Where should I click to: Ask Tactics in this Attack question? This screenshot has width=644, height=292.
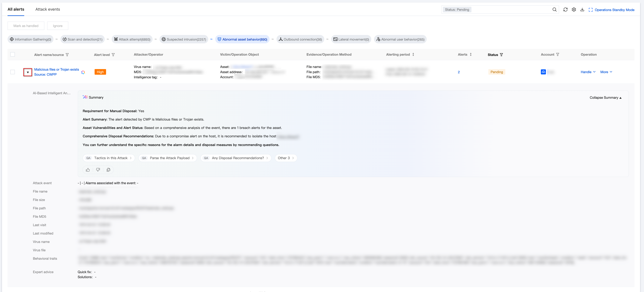109,158
